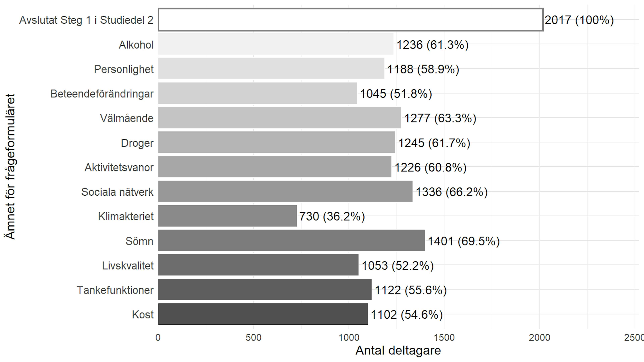Click the Tankefunktioner bar
The width and height of the screenshot is (644, 362).
[x=264, y=290]
